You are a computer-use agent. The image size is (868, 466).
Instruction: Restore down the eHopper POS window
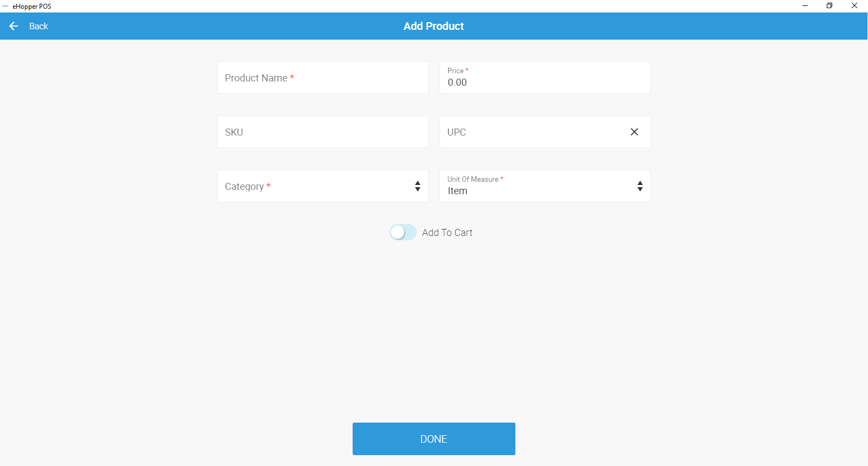tap(829, 6)
